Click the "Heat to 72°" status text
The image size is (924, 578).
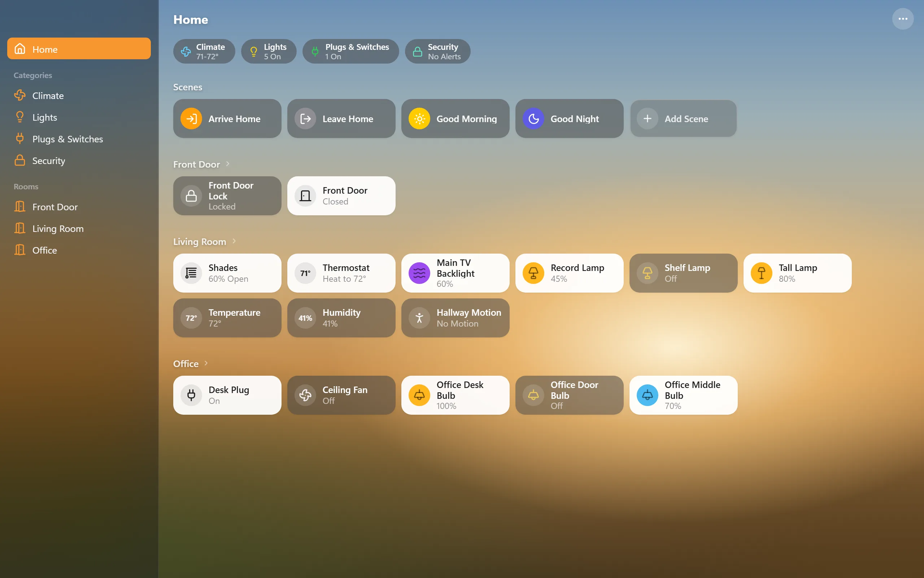[x=344, y=279]
